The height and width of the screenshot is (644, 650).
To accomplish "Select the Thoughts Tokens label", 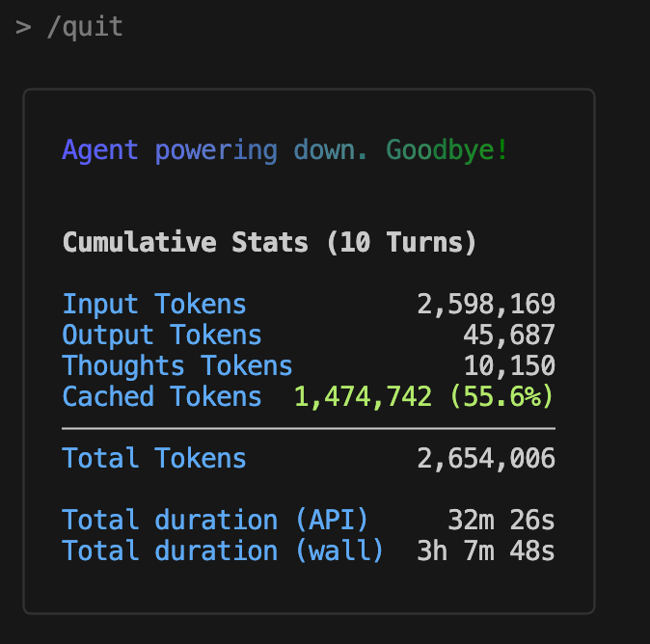I will [177, 366].
